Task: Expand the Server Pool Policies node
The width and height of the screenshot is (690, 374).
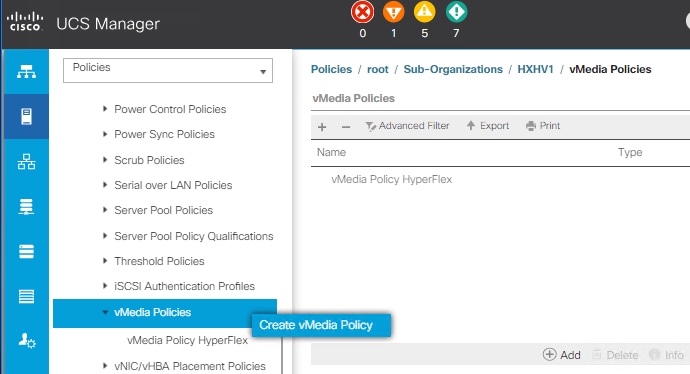Action: pos(105,209)
